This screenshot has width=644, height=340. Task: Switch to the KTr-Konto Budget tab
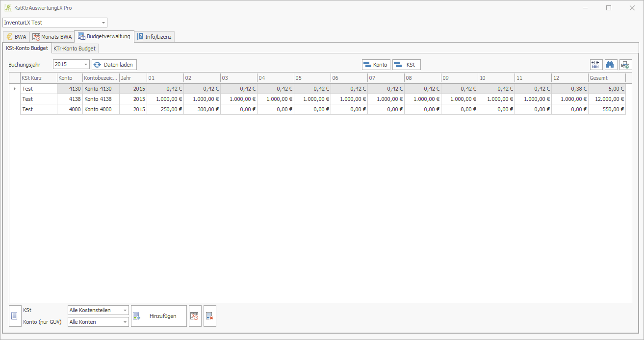pyautogui.click(x=75, y=49)
